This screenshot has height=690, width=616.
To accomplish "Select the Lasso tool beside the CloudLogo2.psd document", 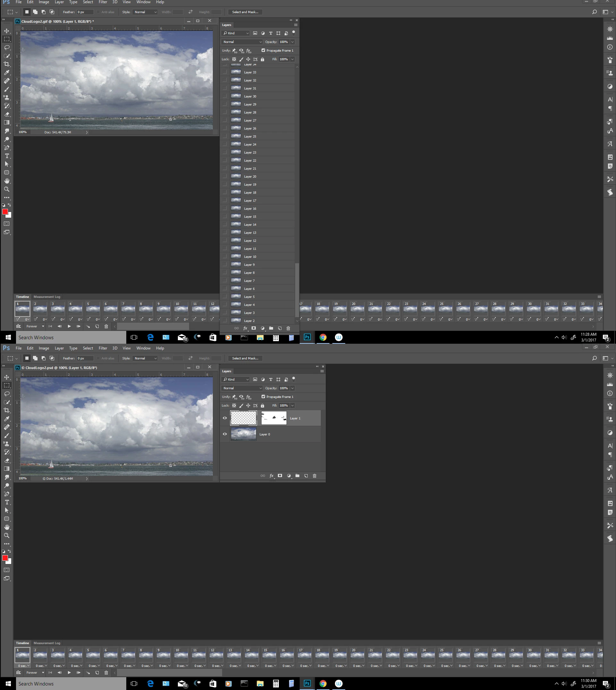I will 7,393.
